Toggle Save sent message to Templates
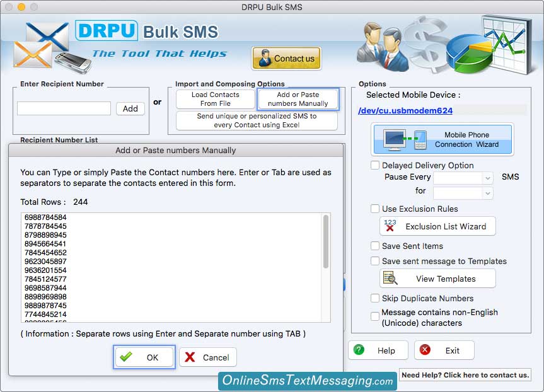Viewport: 544px width, 392px height. pos(375,261)
